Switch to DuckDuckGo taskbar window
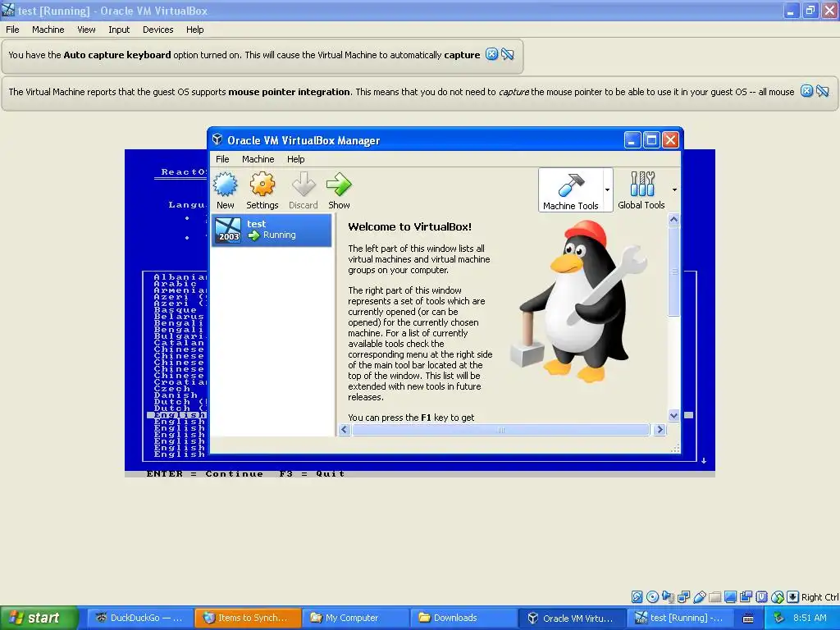Viewport: 840px width, 630px height. (139, 618)
